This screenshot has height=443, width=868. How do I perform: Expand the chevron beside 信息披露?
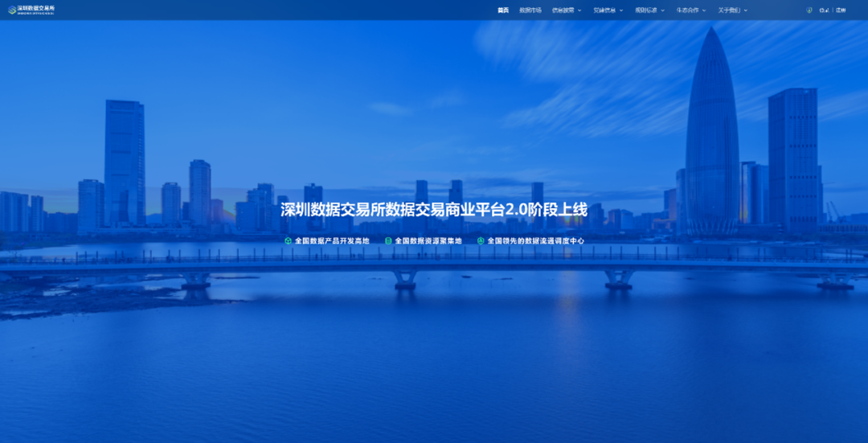(x=579, y=10)
